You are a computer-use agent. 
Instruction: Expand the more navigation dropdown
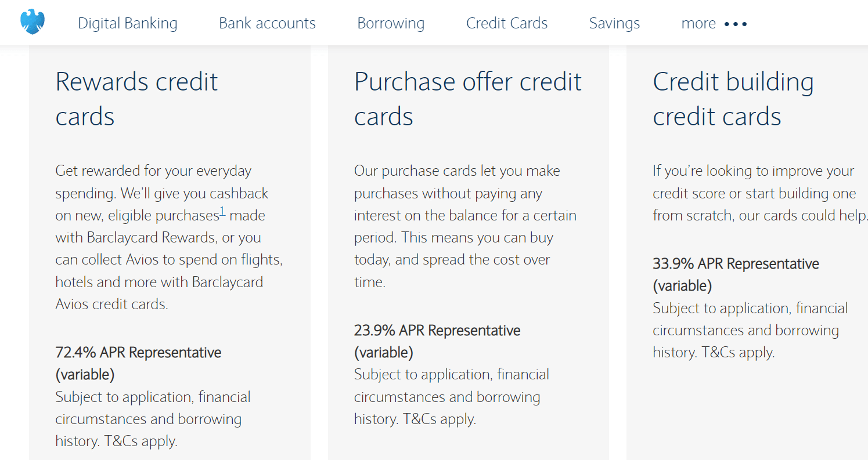pyautogui.click(x=698, y=24)
